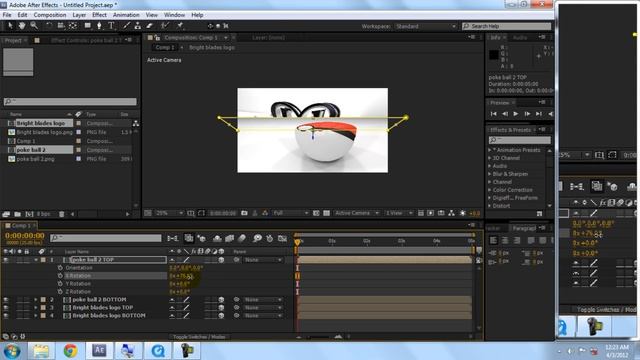Open the Animation menu

tap(126, 15)
